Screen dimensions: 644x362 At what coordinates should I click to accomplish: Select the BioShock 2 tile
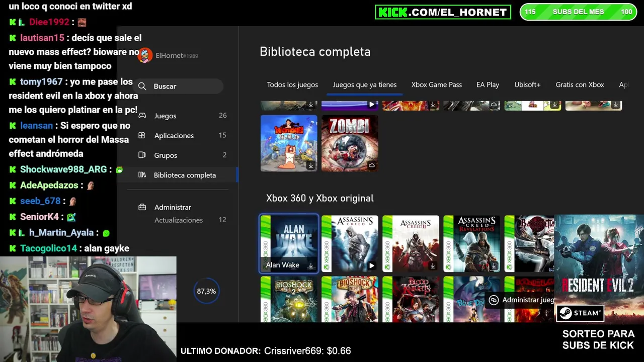coord(289,299)
